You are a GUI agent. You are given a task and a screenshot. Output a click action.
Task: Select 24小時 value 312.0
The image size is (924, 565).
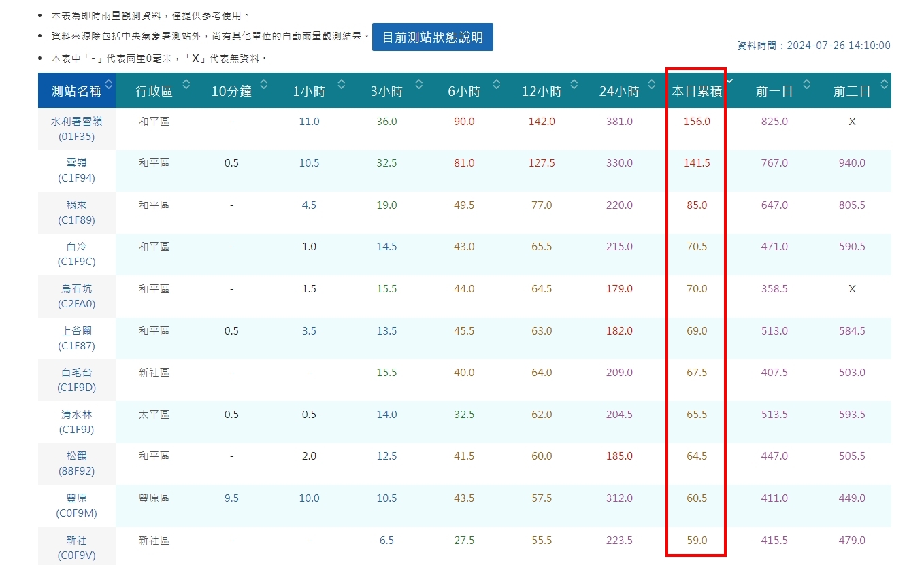pyautogui.click(x=619, y=498)
